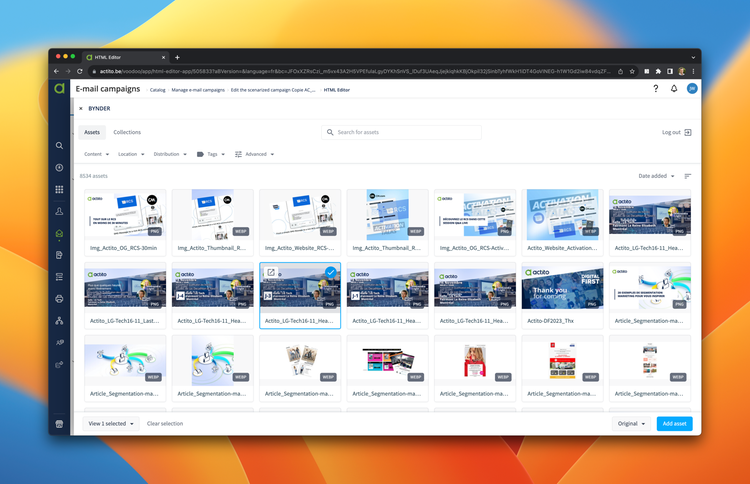Uncheck the selected Actito_LG-Tech16-11 asset checkmark

coord(330,272)
